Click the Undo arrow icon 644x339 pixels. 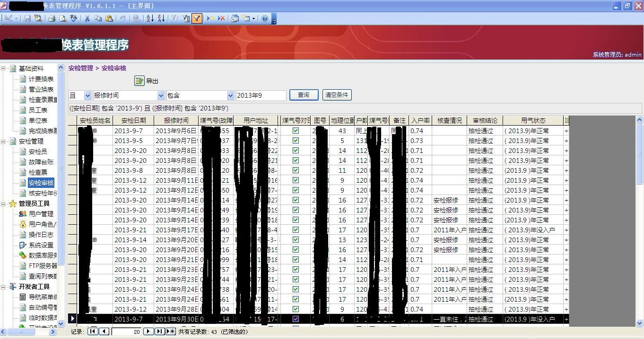122,18
